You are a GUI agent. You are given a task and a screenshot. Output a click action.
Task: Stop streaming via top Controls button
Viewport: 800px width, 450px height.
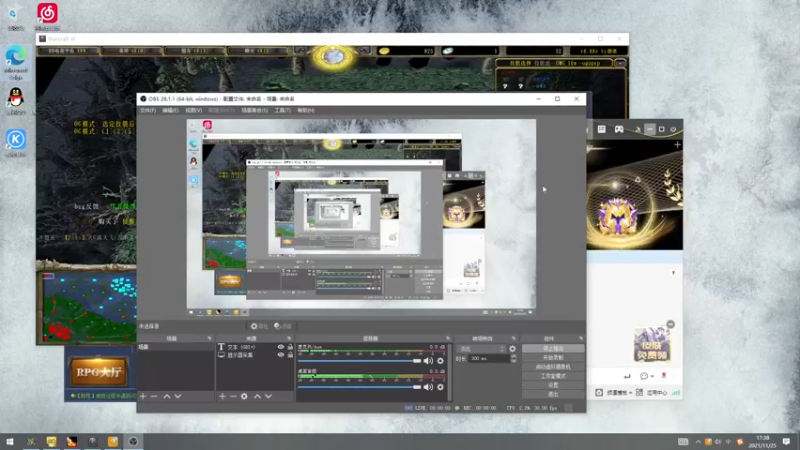(x=553, y=348)
